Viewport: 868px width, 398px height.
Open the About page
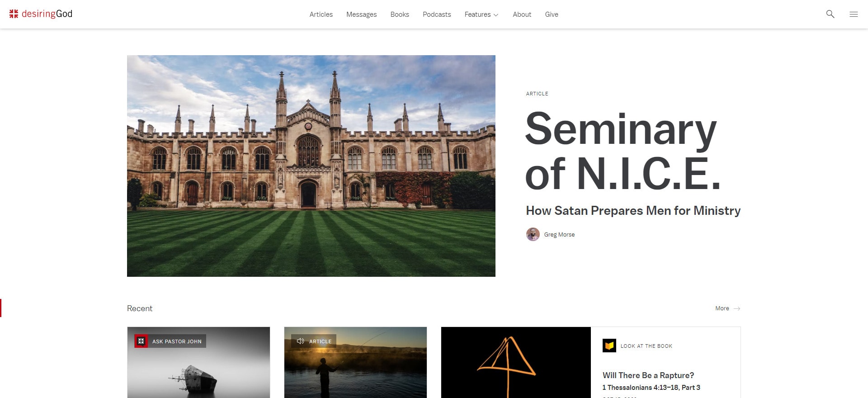coord(522,14)
